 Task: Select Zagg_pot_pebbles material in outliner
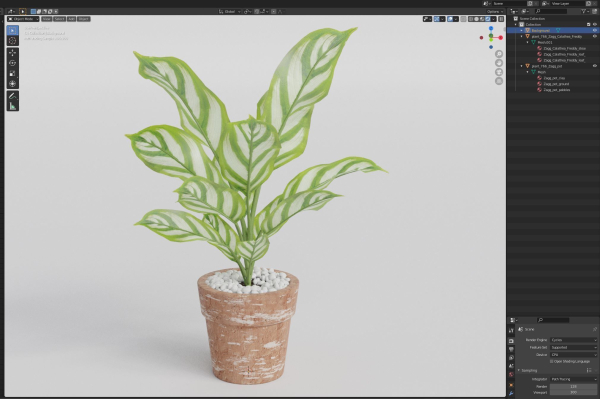(556, 90)
